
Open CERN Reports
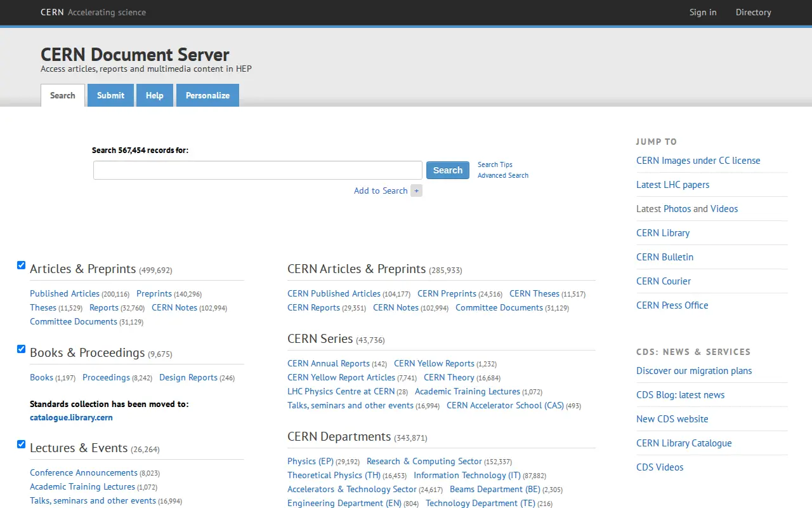(x=313, y=307)
